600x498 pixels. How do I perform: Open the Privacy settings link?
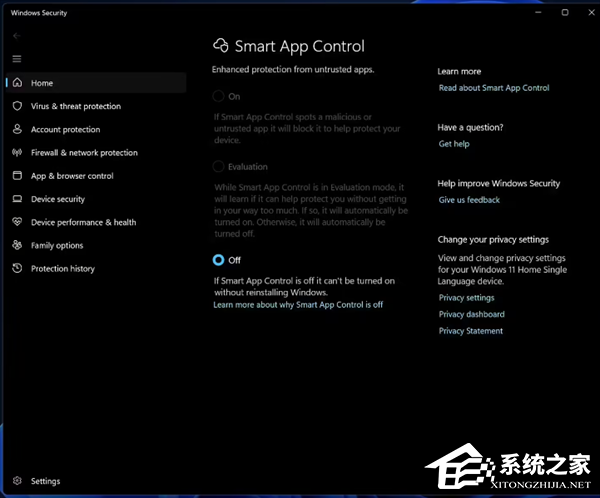click(x=466, y=298)
